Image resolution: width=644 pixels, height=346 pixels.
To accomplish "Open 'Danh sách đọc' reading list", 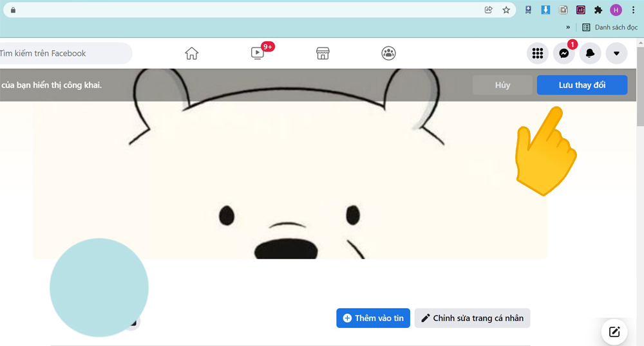I will (609, 28).
